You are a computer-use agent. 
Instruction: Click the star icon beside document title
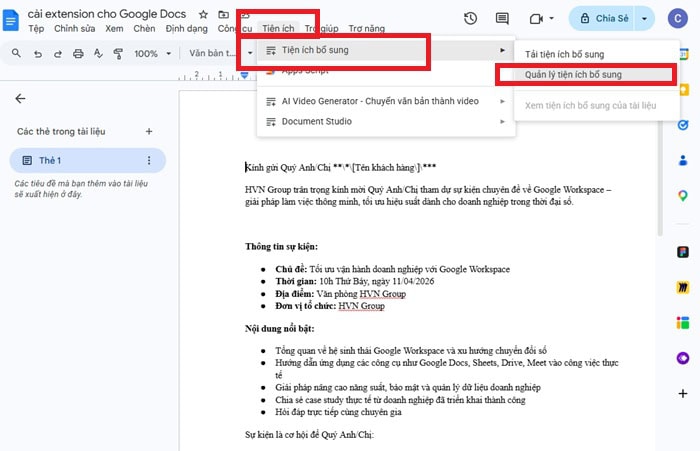[x=204, y=15]
